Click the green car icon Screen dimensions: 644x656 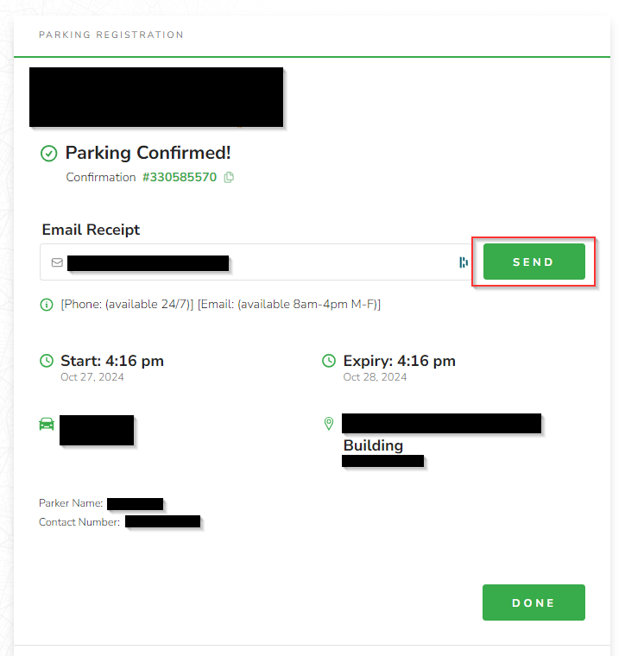[47, 424]
